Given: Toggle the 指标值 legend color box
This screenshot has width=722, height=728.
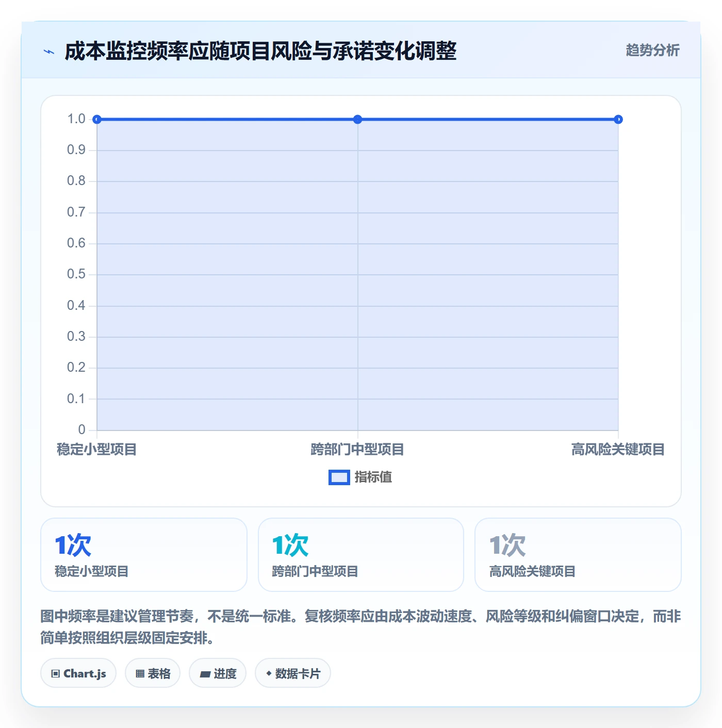Looking at the screenshot, I should click(339, 477).
